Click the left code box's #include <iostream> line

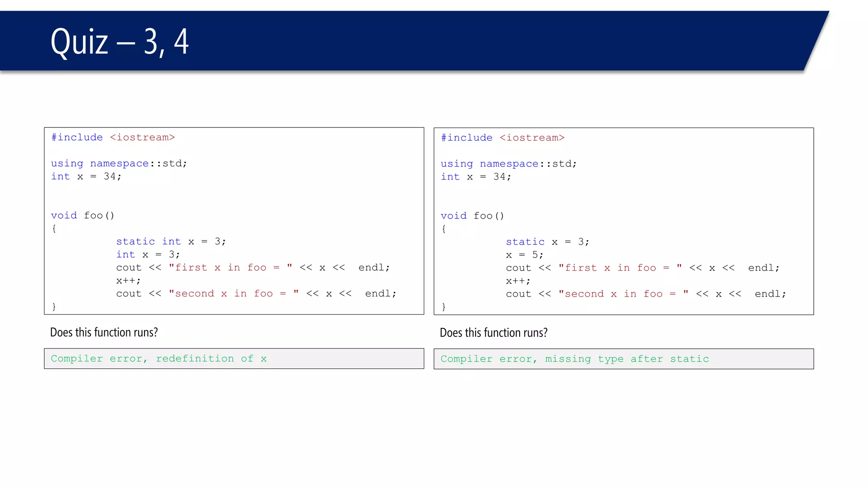(x=113, y=137)
